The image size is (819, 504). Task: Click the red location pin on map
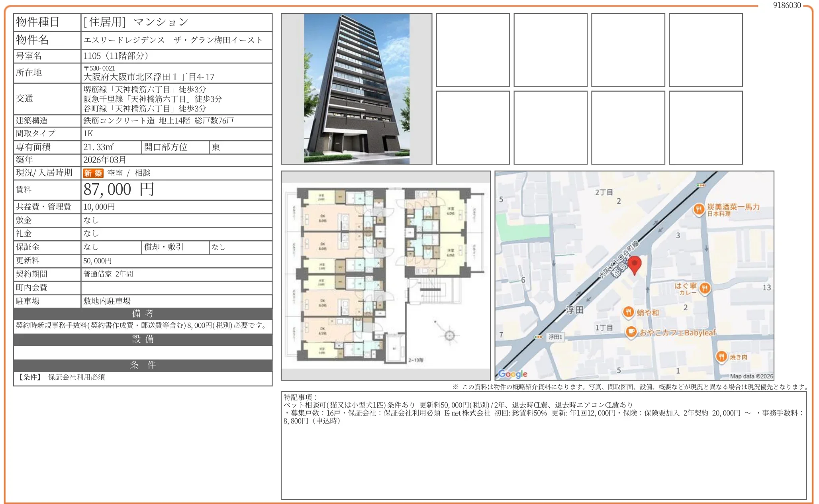(x=634, y=264)
